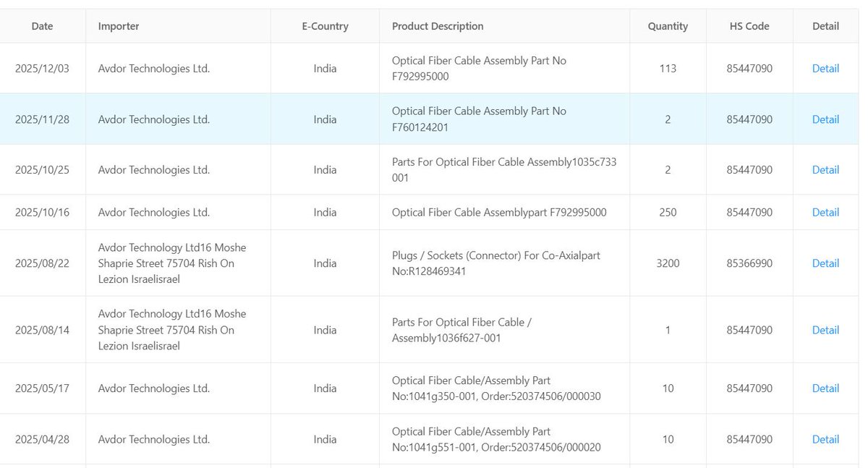
Task: Click description with Order:520374506/000020
Action: point(496,439)
